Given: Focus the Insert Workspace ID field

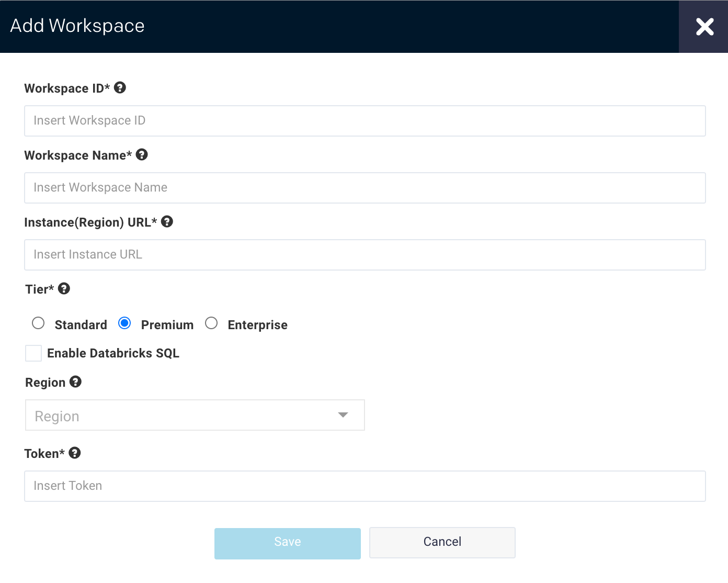Looking at the screenshot, I should [x=365, y=121].
